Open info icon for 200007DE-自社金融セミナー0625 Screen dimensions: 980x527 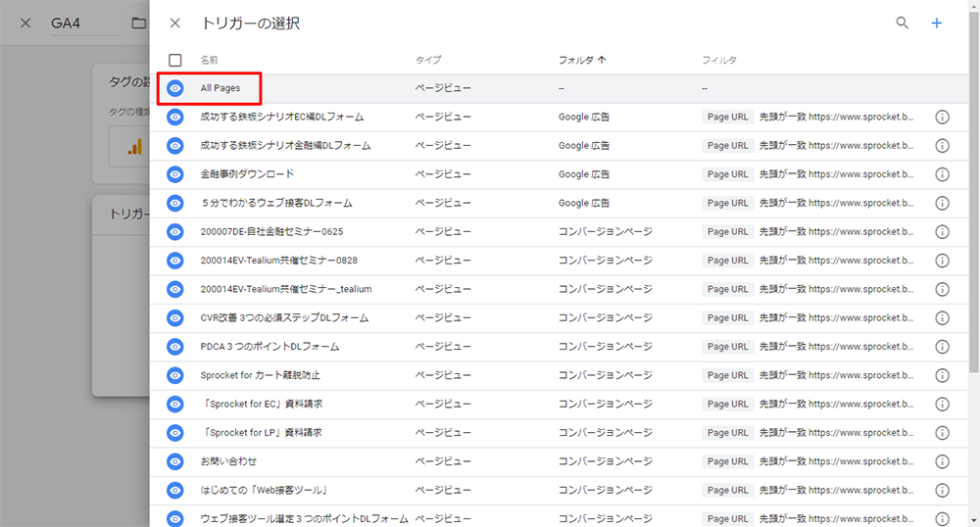942,231
